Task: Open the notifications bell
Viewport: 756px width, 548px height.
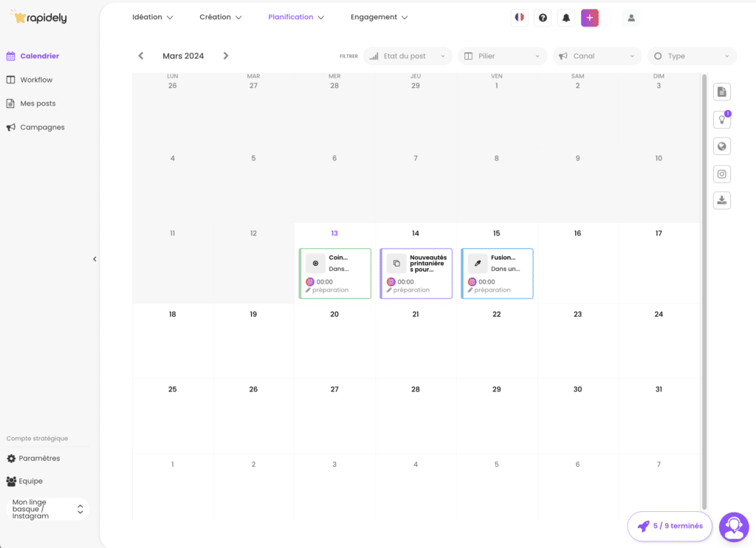Action: tap(566, 18)
